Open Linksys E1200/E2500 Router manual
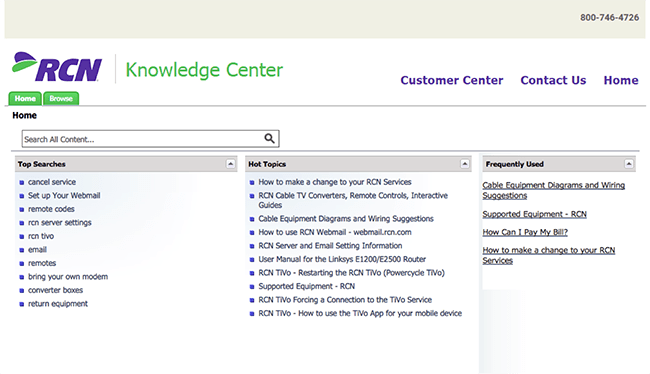Screen dimensions: 650x374 pyautogui.click(x=342, y=259)
